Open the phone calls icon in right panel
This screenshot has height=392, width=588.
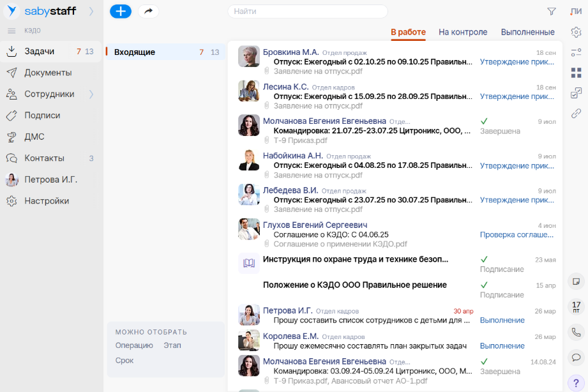[576, 332]
